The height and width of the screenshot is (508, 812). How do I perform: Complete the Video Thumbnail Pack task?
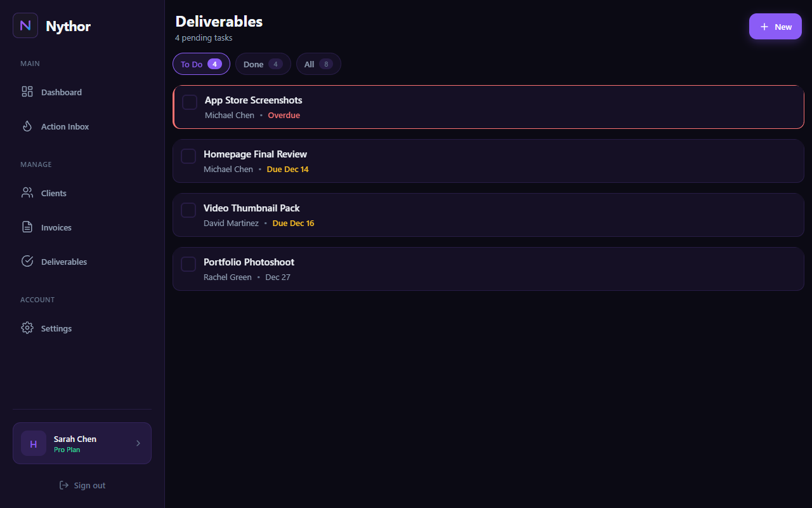(x=188, y=210)
